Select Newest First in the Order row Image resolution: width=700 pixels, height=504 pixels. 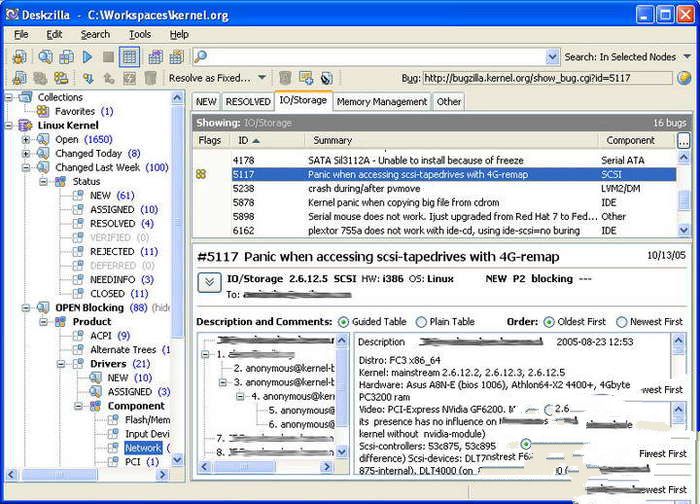point(621,322)
